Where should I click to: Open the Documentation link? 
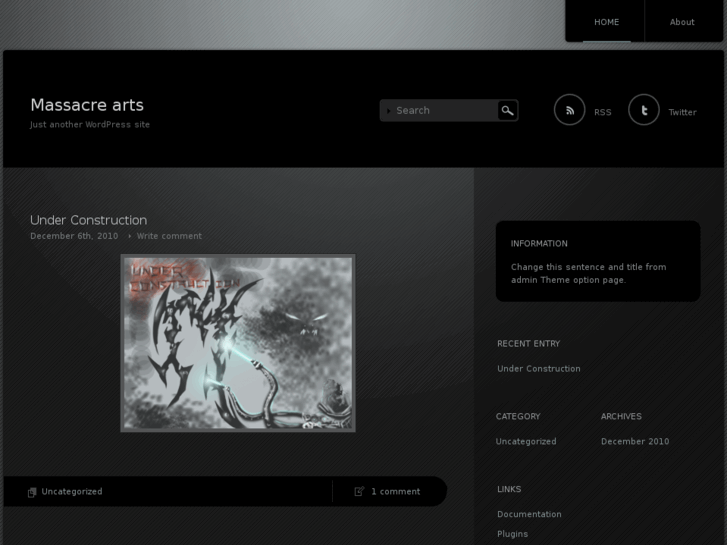point(529,514)
